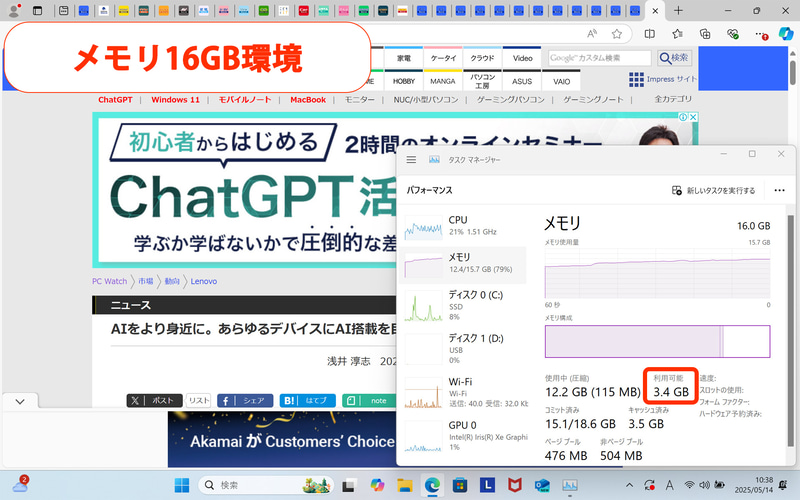
Task: Click the Google カスタム検索 input field
Action: click(x=599, y=58)
